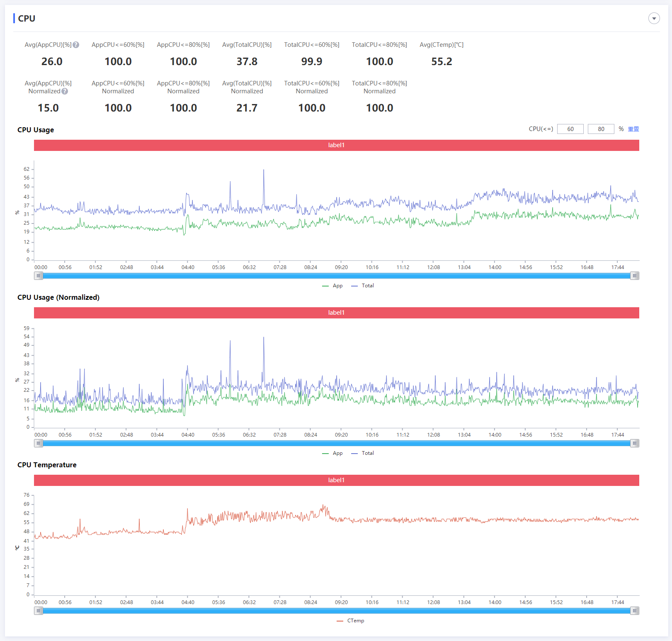The width and height of the screenshot is (672, 641).
Task: Click right zoom handle under CPU Temperature chart
Action: click(634, 611)
